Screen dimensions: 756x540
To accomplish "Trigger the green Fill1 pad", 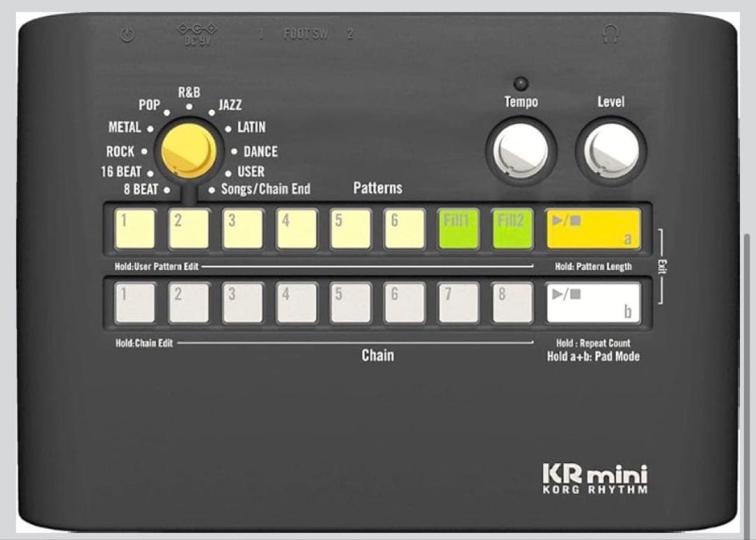I will coord(458,228).
